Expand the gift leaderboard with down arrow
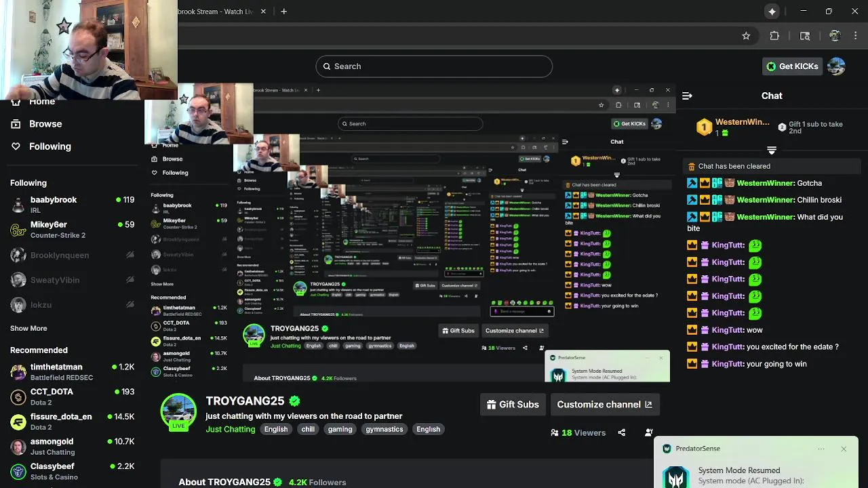 (772, 150)
